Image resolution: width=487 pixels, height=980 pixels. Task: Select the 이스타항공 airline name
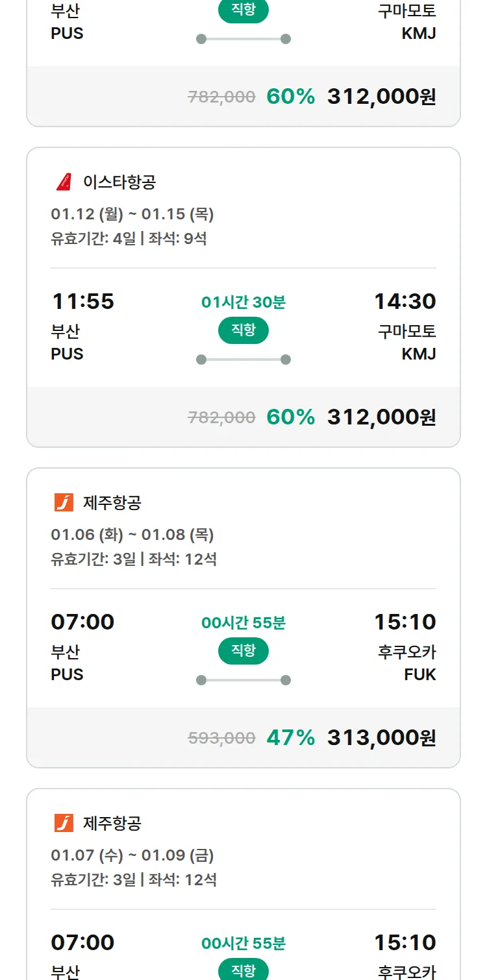pyautogui.click(x=119, y=182)
